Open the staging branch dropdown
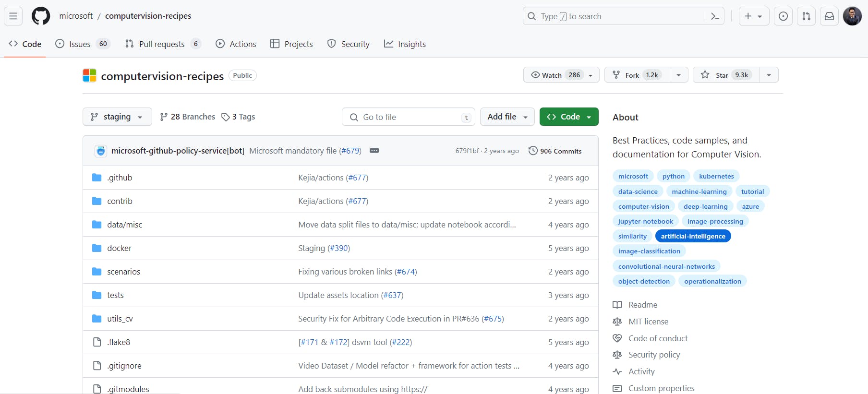 [x=117, y=117]
